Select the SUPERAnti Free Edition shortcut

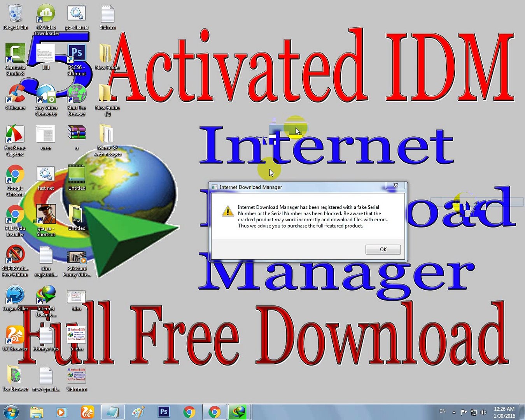pyautogui.click(x=15, y=261)
